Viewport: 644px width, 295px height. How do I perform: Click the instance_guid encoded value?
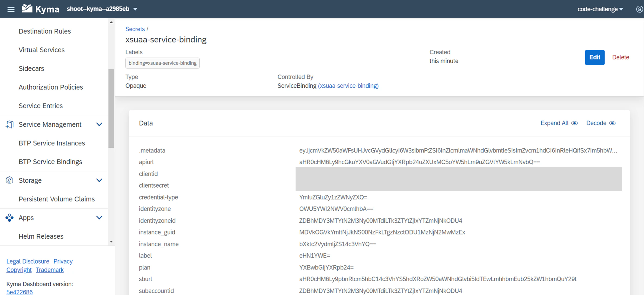[x=382, y=232]
